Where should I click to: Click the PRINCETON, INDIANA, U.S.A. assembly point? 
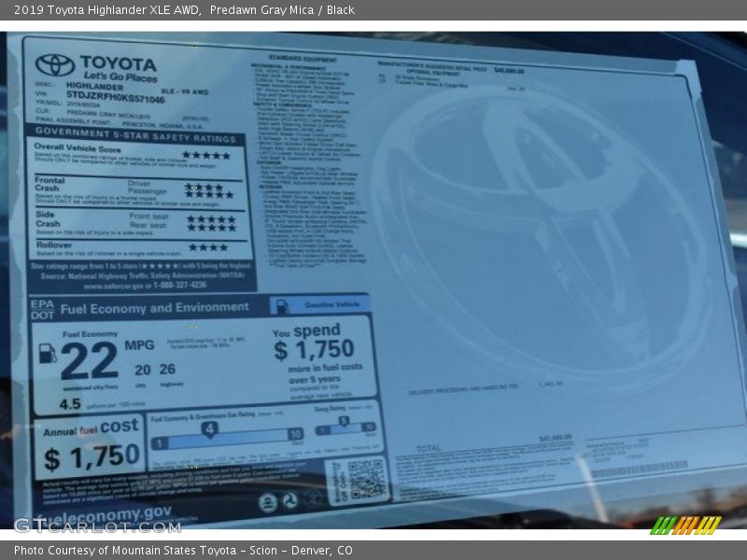[162, 125]
